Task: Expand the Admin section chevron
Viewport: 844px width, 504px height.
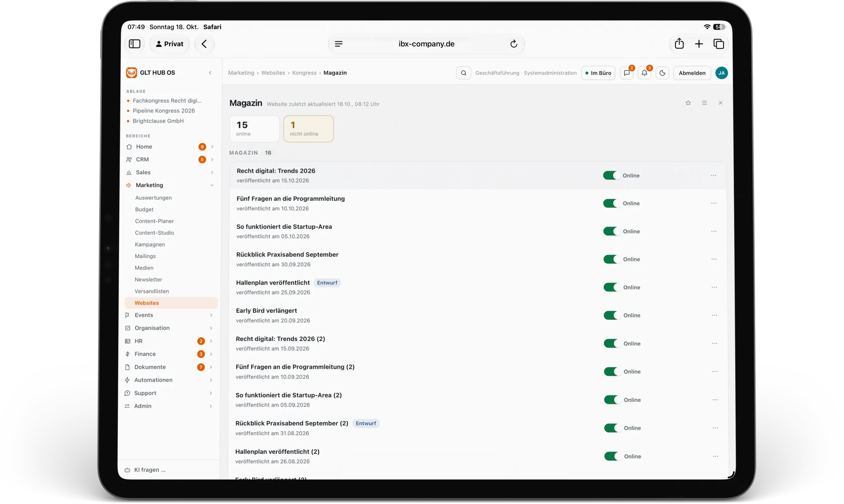Action: click(x=211, y=406)
